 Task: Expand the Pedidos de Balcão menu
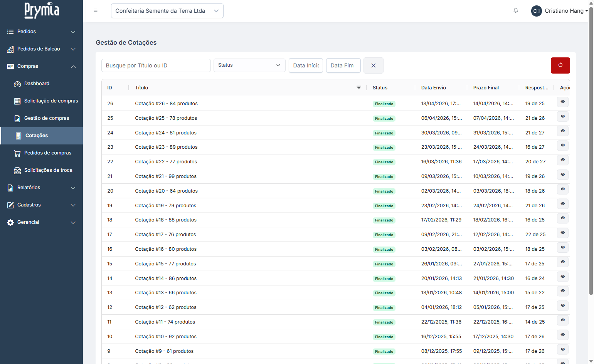41,49
